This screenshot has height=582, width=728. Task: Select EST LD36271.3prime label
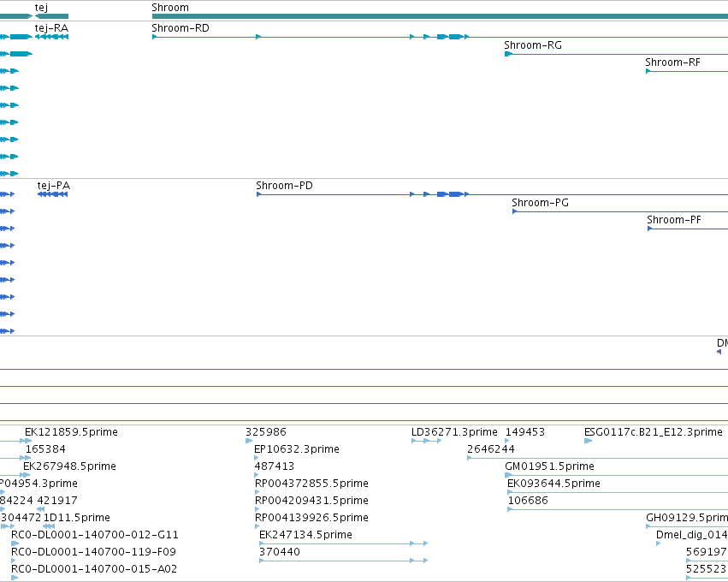point(454,432)
